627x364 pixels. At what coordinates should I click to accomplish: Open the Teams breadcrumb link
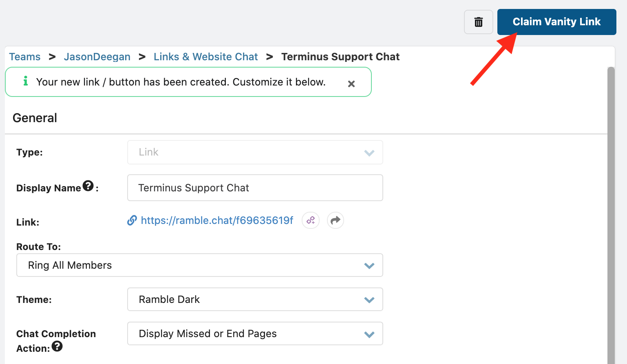click(25, 57)
